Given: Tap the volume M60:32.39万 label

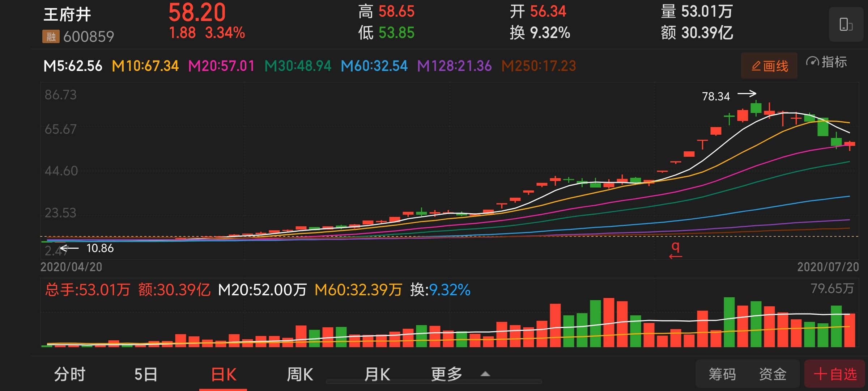Looking at the screenshot, I should point(358,290).
